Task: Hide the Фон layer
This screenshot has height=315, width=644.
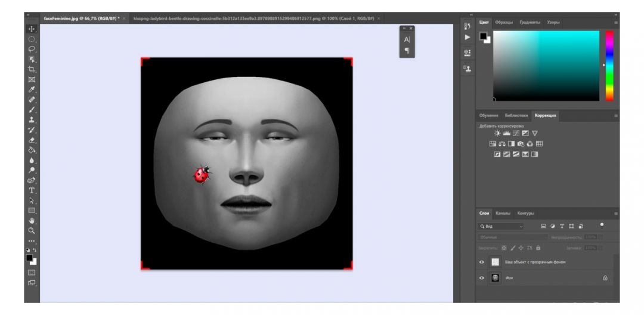Action: point(482,278)
